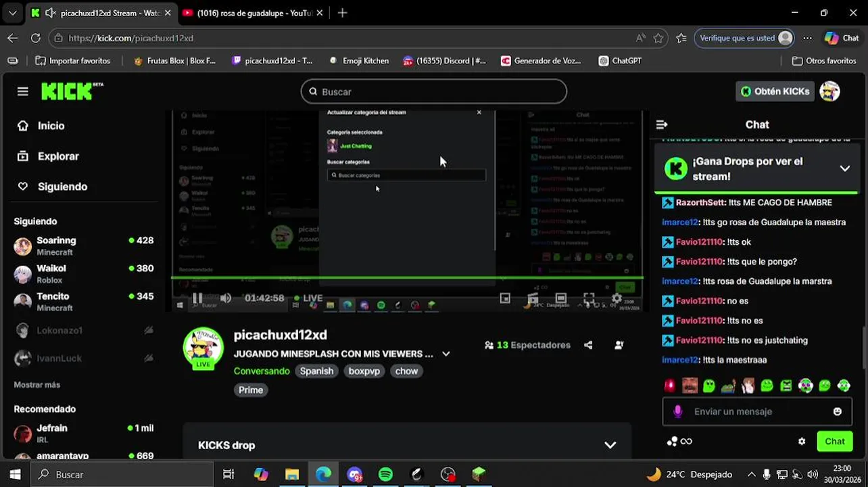868x487 pixels.
Task: Open the emoji picker in chat input
Action: pos(838,411)
